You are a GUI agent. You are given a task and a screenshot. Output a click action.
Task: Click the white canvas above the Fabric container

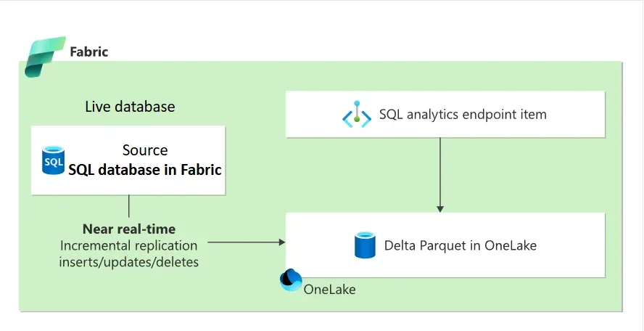click(x=326, y=29)
